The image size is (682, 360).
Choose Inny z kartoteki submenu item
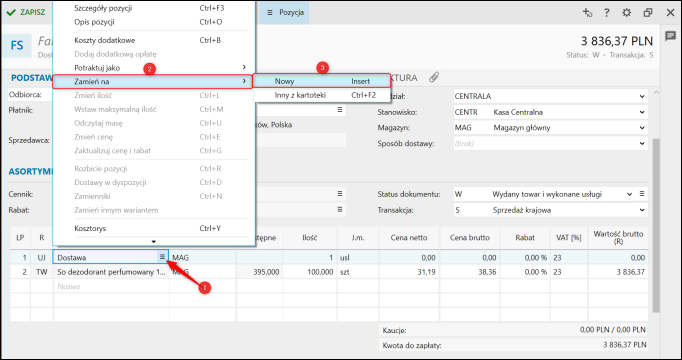click(x=321, y=95)
